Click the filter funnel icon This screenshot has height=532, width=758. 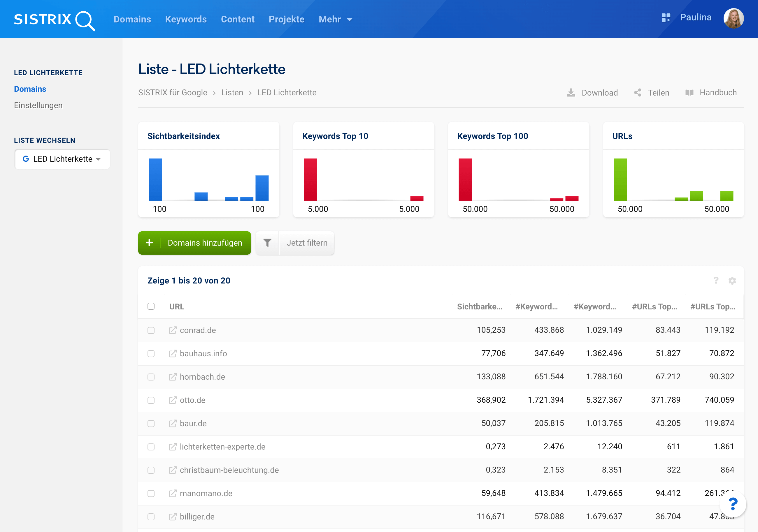coord(267,242)
